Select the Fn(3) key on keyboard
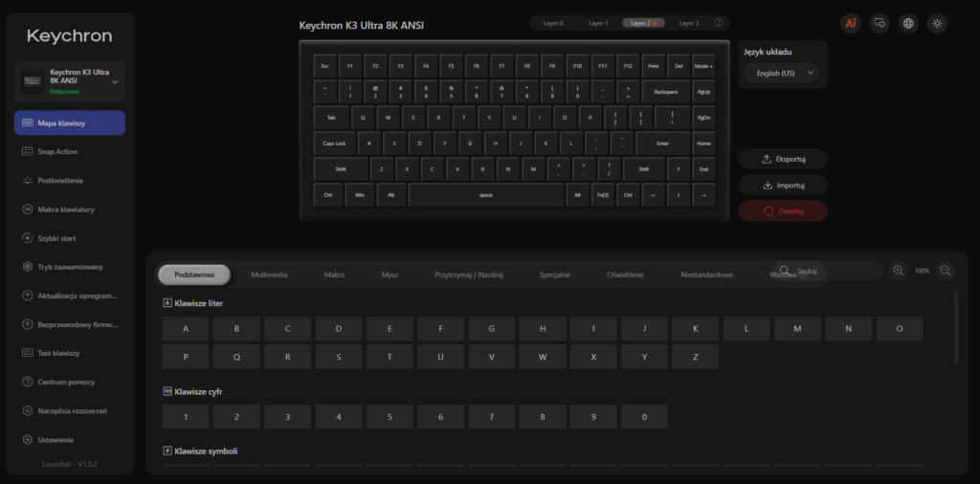 point(603,195)
